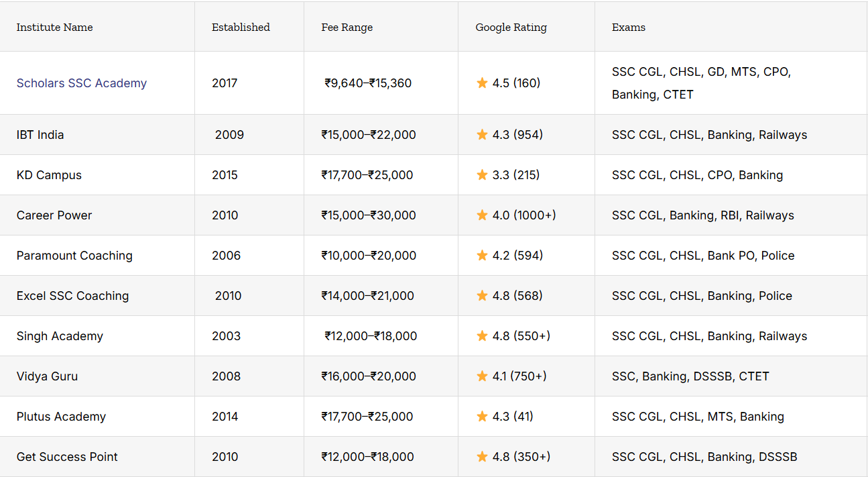Open the Scholars SSC Academy link
Viewport: 868px width, 477px height.
[81, 83]
